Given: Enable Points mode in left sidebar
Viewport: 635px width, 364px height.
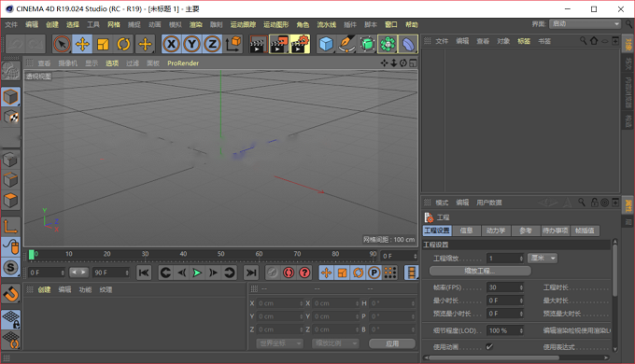Looking at the screenshot, I should click(10, 159).
